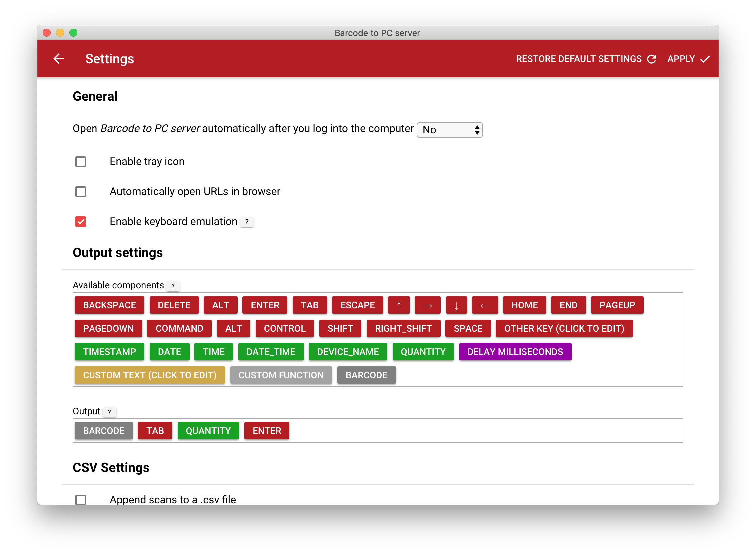
Task: Select ALT component next to DELETE
Action: click(x=220, y=305)
